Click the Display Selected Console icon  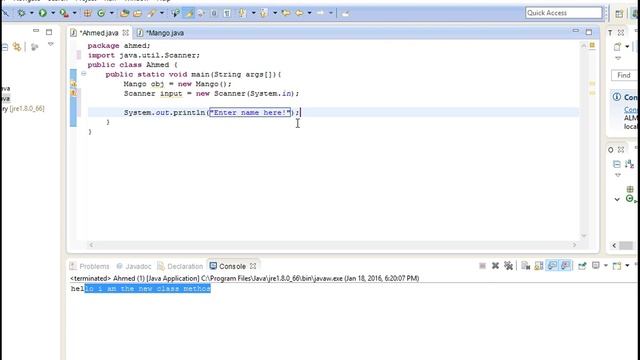click(596, 266)
